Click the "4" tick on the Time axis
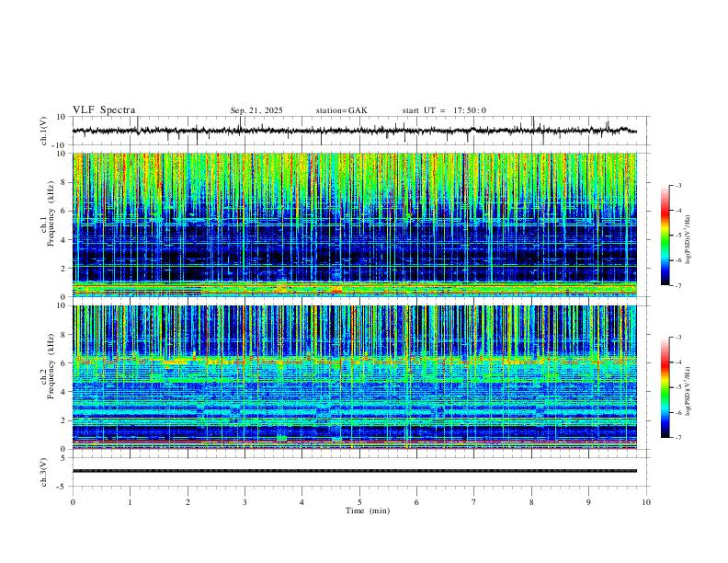Screen dimensions: 728x563 point(301,502)
